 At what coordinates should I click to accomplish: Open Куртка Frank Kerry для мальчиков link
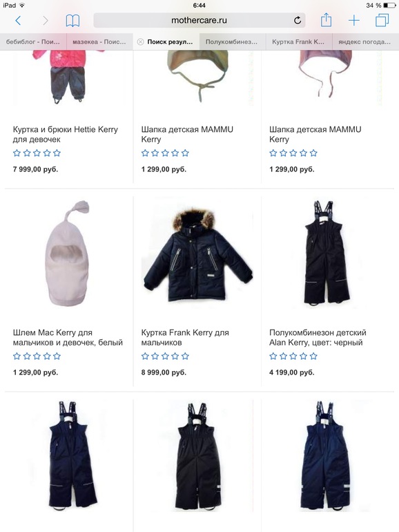point(185,338)
